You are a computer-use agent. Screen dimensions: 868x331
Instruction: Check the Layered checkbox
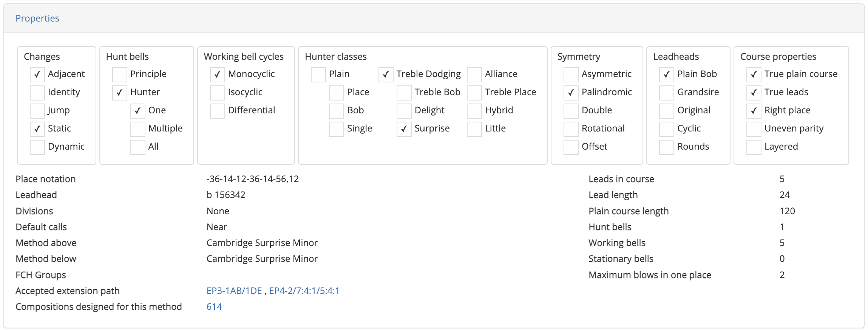coord(754,147)
